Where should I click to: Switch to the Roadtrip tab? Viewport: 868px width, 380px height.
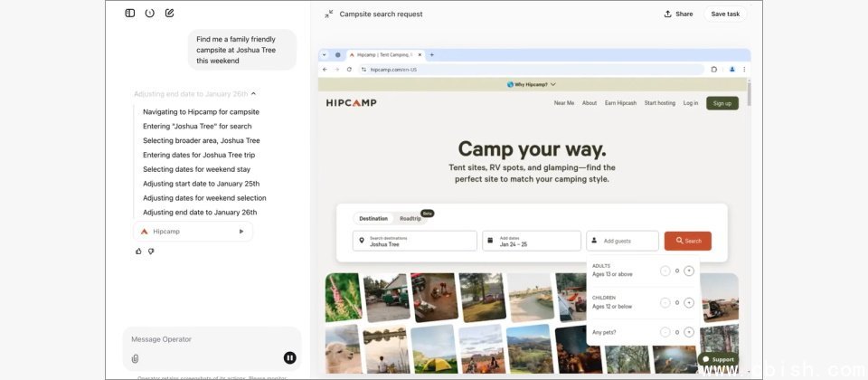(411, 219)
